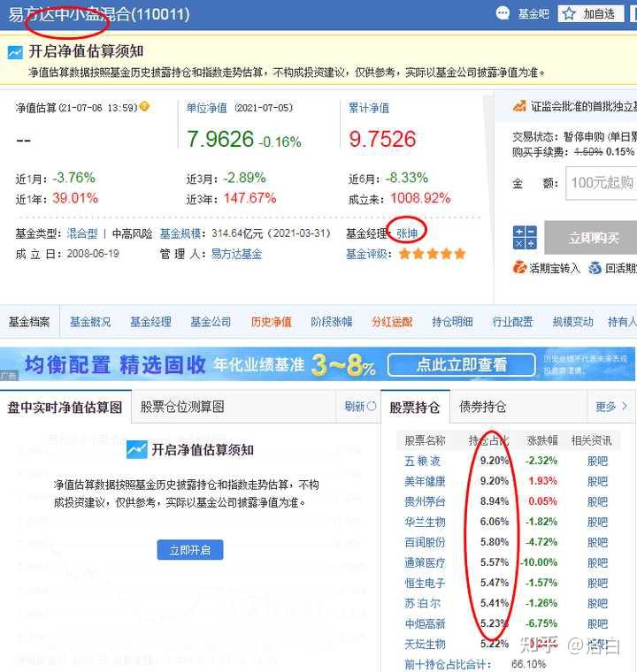Click 股吧 link in 五粮液 row
Image resolution: width=637 pixels, height=672 pixels.
coord(597,462)
